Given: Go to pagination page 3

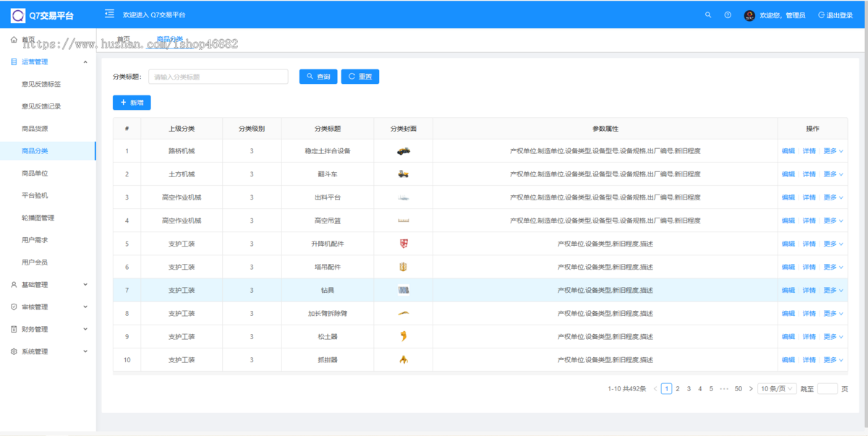Looking at the screenshot, I should [x=689, y=389].
